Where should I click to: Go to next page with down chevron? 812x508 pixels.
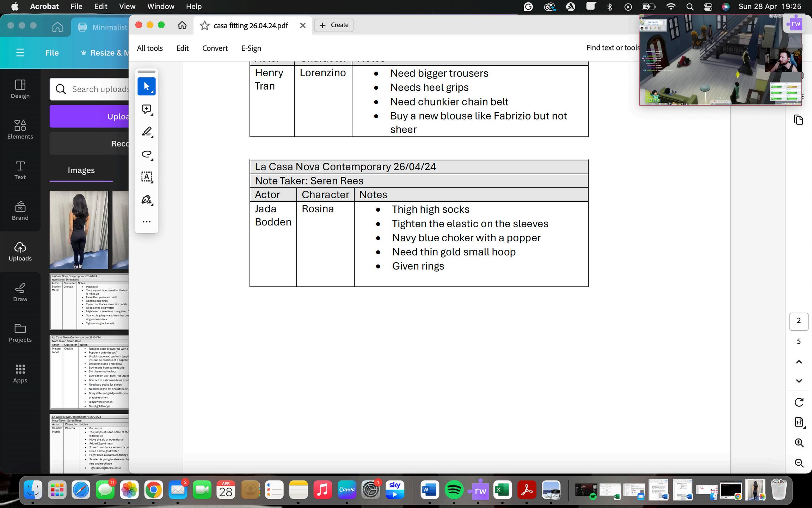pyautogui.click(x=799, y=381)
